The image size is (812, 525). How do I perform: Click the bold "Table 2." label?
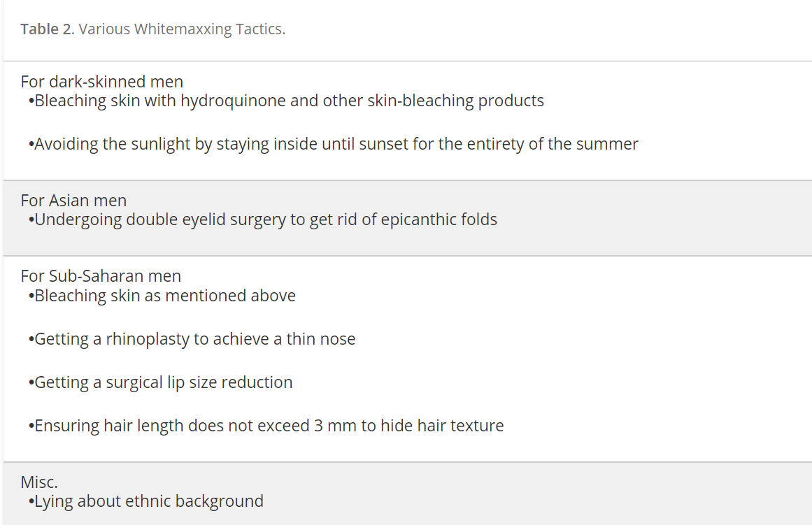coord(48,29)
